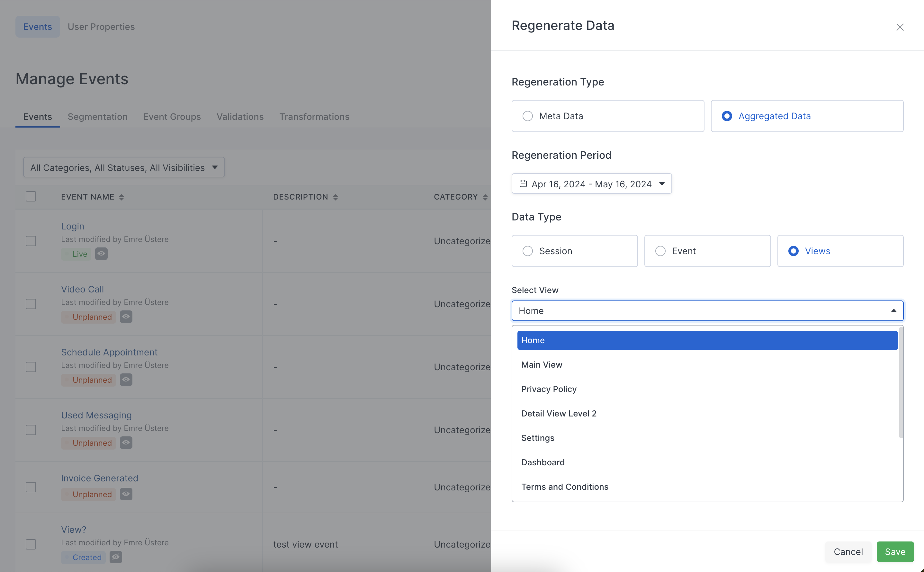The image size is (924, 572).
Task: Click the Created status badge on View?
Action: [83, 557]
